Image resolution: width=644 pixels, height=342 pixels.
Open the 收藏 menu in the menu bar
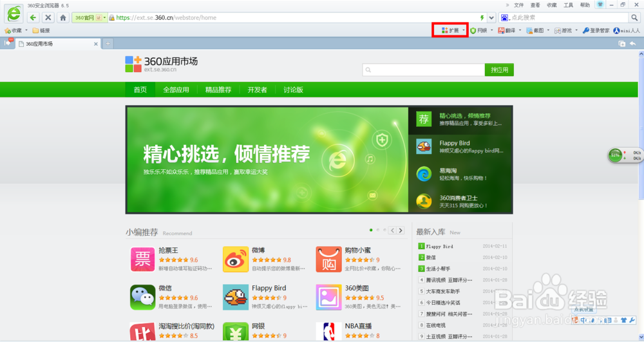(552, 5)
